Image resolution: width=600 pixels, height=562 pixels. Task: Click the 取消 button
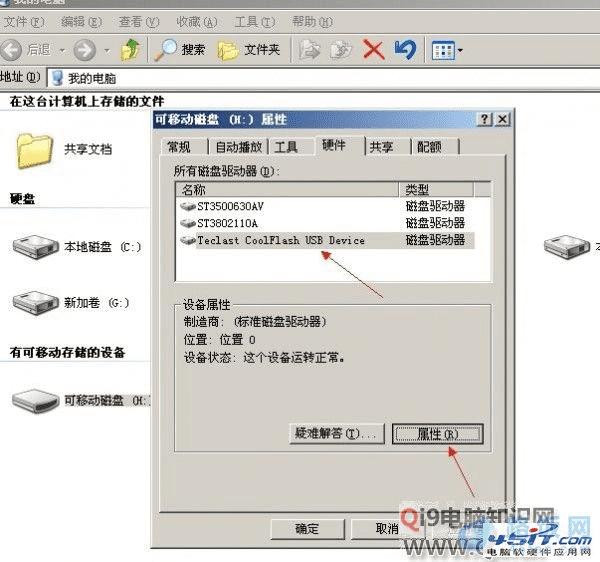[x=387, y=529]
